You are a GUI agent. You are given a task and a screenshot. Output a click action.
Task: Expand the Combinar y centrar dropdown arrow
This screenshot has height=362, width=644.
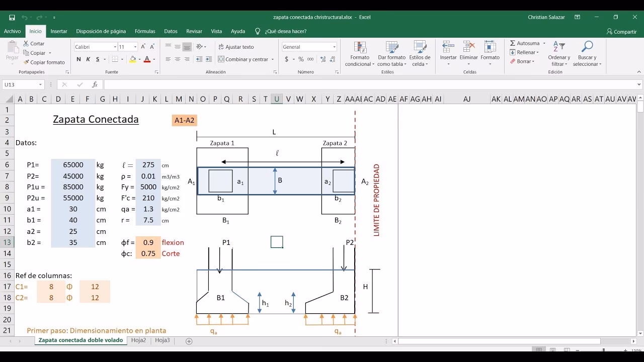[273, 59]
